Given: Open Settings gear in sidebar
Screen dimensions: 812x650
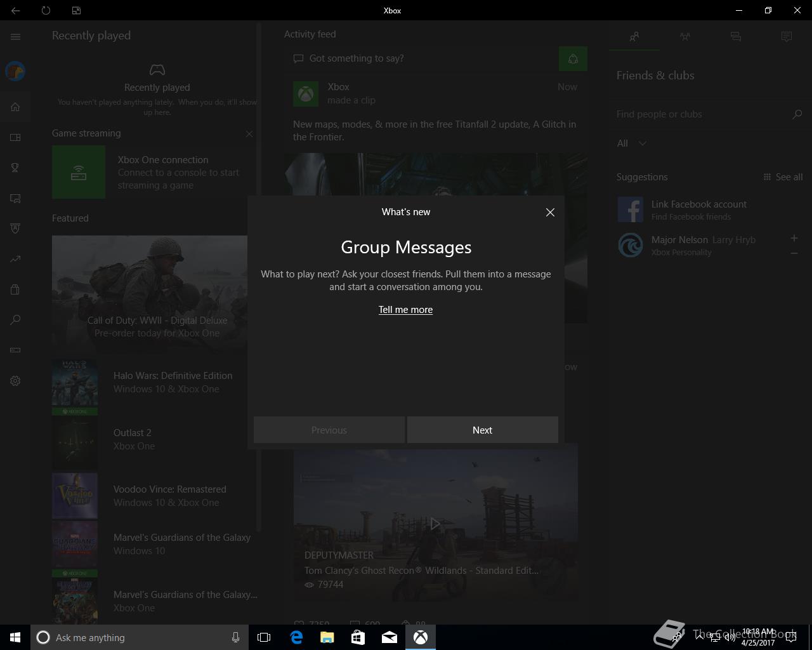Looking at the screenshot, I should [x=15, y=381].
